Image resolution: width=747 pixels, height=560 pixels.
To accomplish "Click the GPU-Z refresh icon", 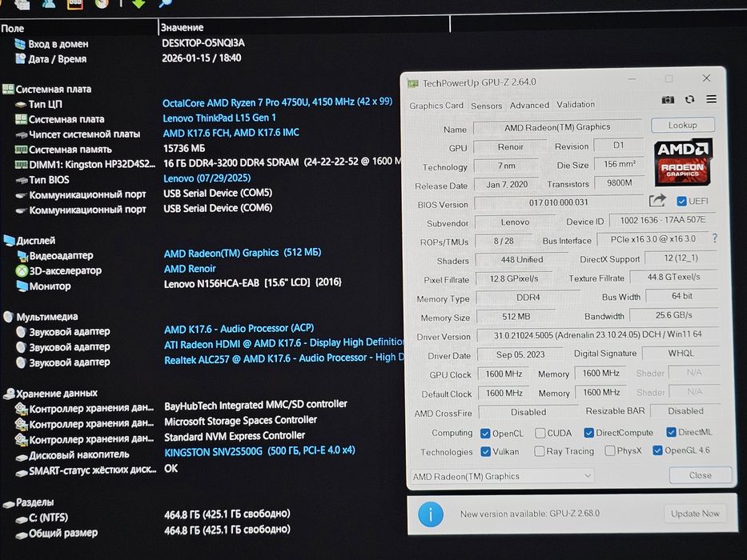I will click(x=689, y=99).
